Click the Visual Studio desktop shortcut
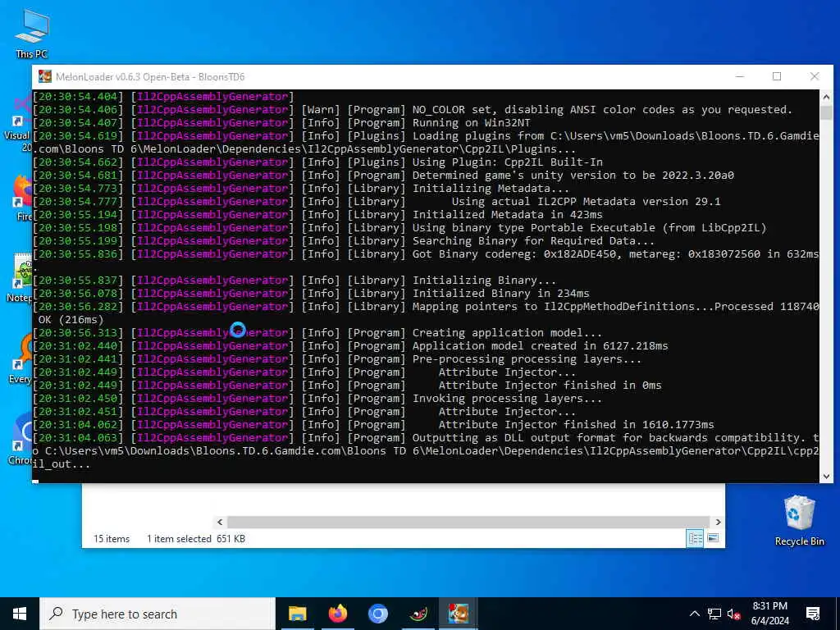The width and height of the screenshot is (840, 630). point(21,125)
